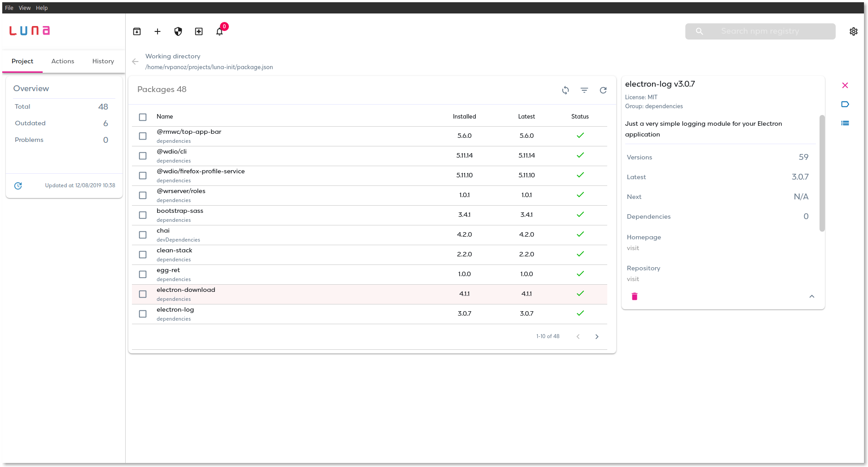Go to the next page of packages
Image resolution: width=868 pixels, height=467 pixels.
597,337
